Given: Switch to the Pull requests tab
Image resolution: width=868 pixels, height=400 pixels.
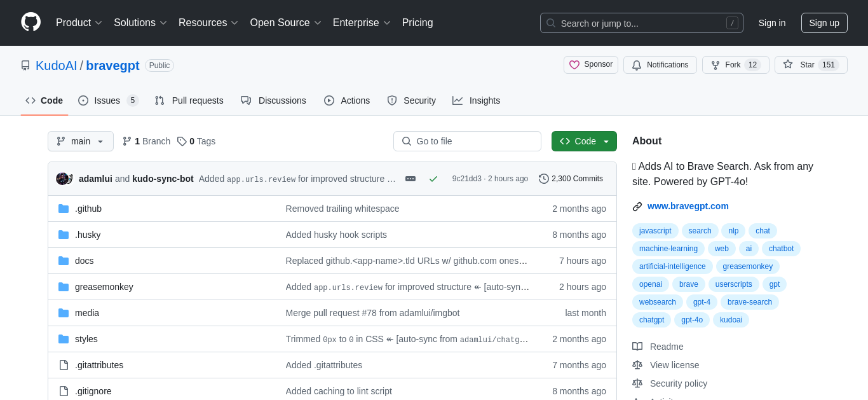Looking at the screenshot, I should click(x=189, y=100).
